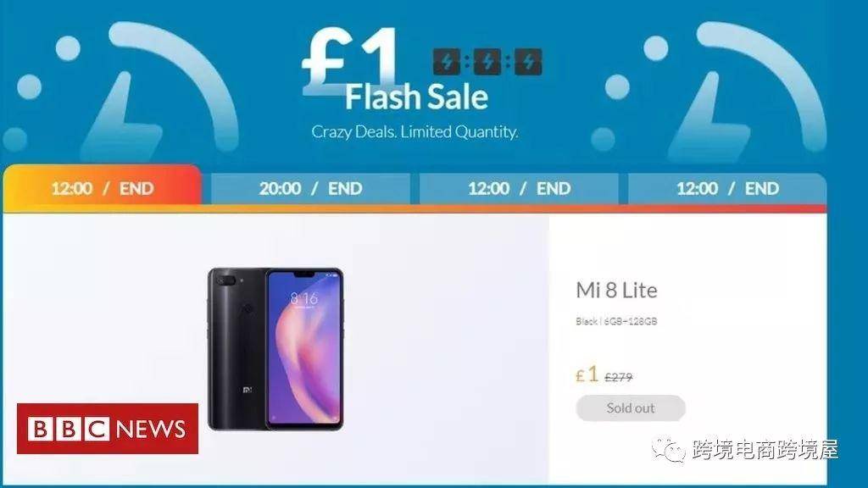
Task: Click the Sold out button
Action: tap(631, 408)
